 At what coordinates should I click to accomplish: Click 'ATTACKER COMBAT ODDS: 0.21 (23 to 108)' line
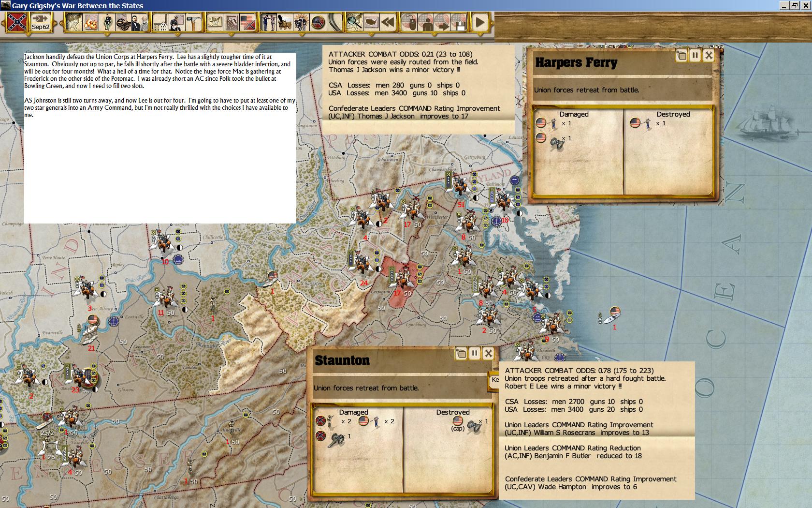(400, 54)
